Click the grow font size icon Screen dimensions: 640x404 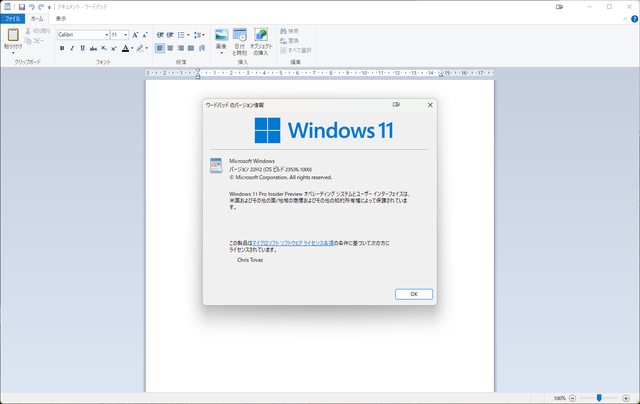click(135, 34)
